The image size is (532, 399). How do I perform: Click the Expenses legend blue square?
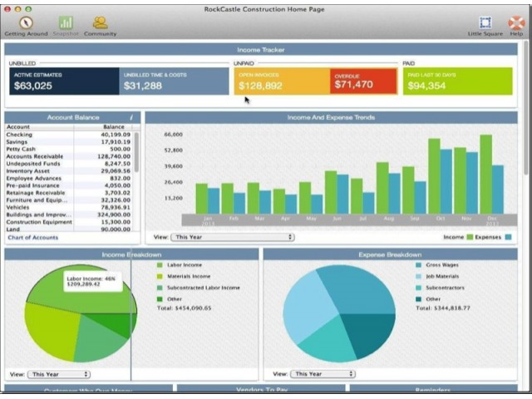pos(508,237)
